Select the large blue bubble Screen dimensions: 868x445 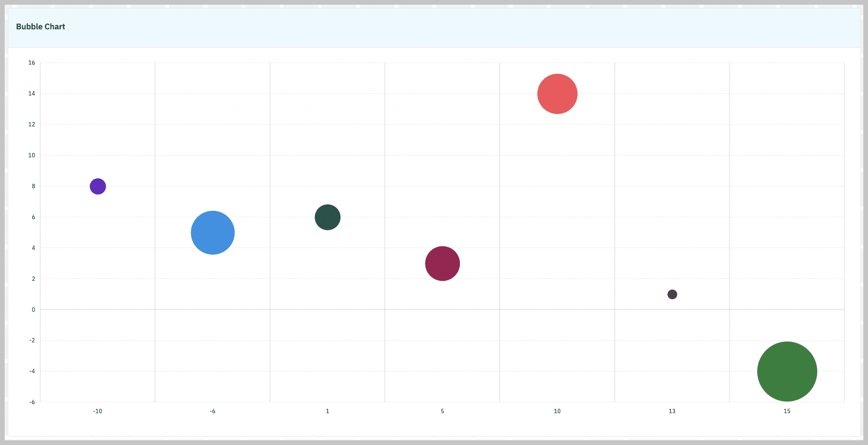(212, 232)
